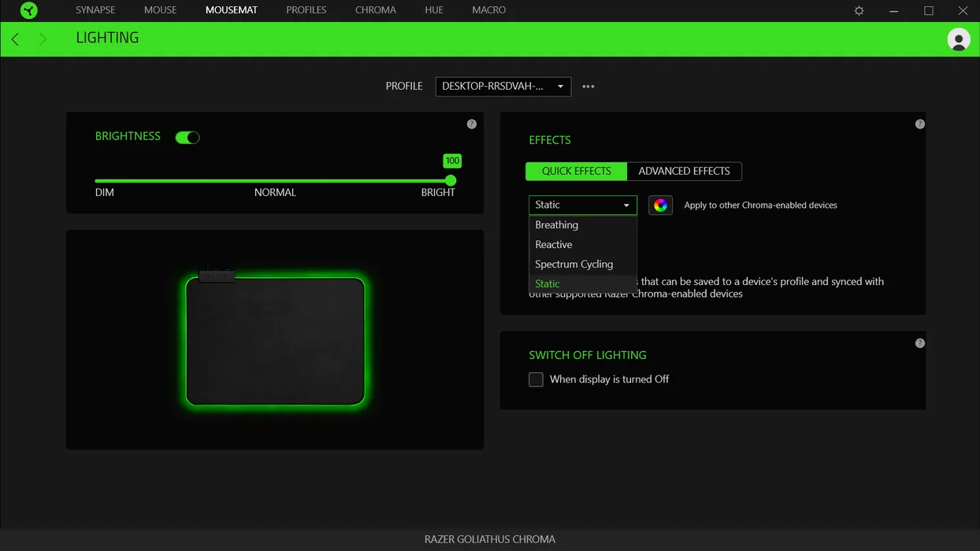Click the Razer logo icon
The width and height of the screenshot is (980, 551).
pyautogui.click(x=28, y=10)
